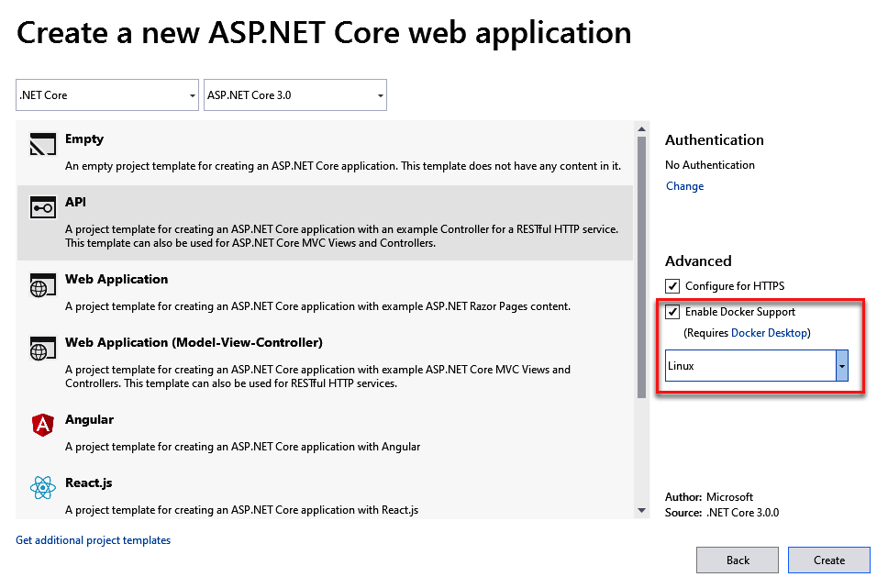Click the MVC Views and Controllers description
Viewport: 888px width, 588px height.
coord(317,377)
